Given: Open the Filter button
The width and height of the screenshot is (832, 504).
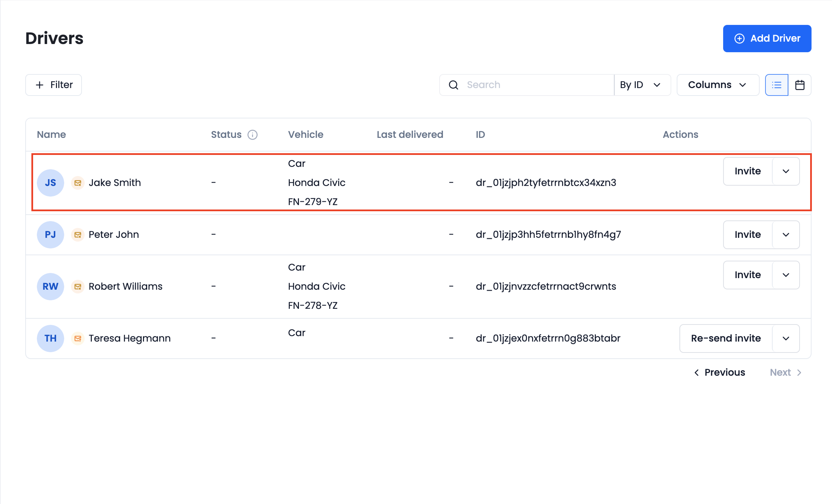Looking at the screenshot, I should [x=54, y=85].
